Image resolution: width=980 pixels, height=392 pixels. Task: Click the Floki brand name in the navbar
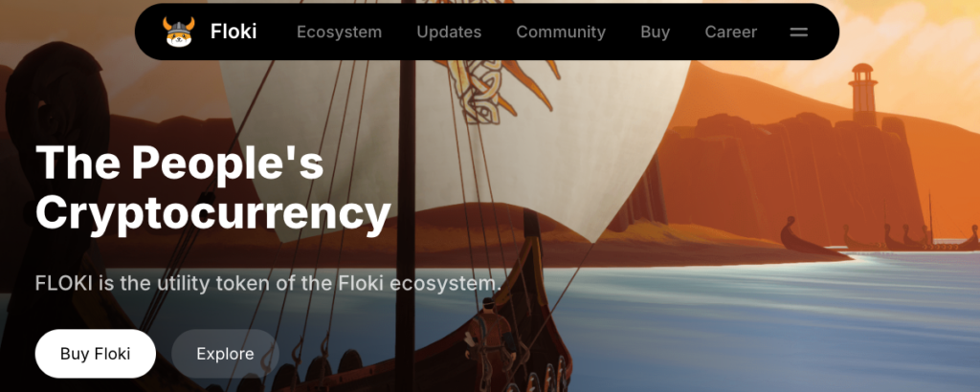coord(234,32)
